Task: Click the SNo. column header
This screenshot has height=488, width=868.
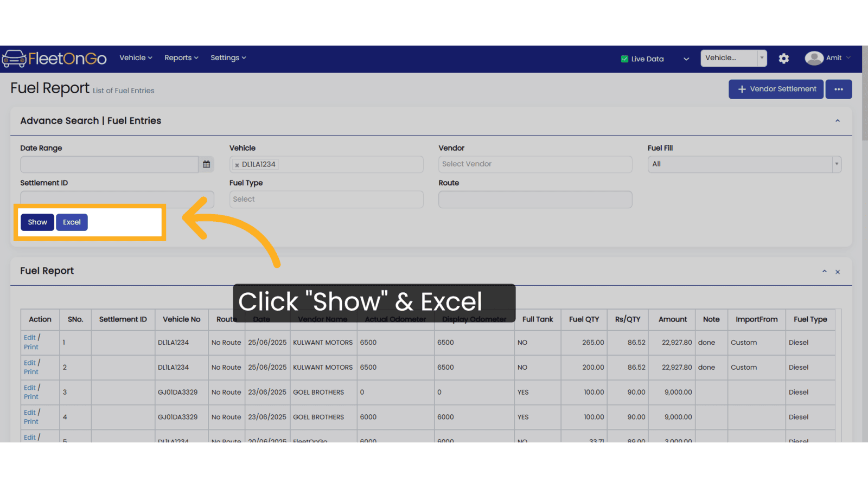Action: (75, 319)
